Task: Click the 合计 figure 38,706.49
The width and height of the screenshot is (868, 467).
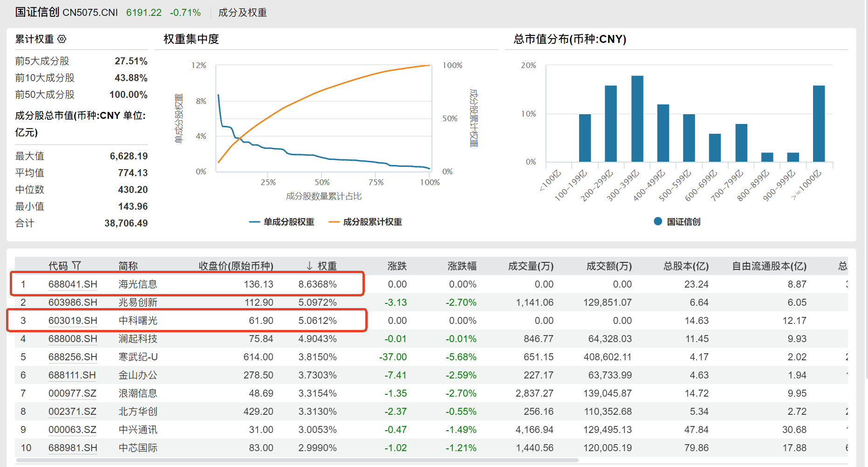Action: point(126,223)
